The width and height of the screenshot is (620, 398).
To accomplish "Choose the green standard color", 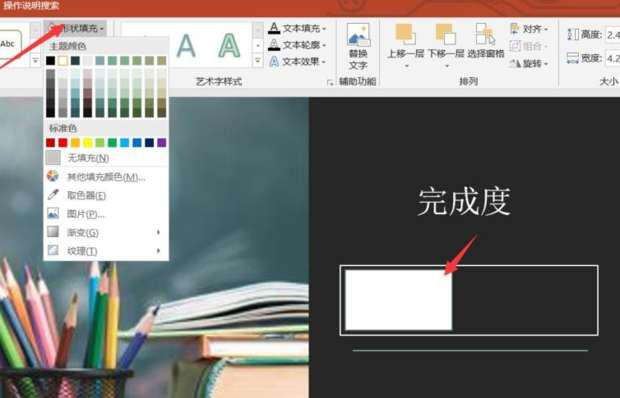I will coord(112,143).
